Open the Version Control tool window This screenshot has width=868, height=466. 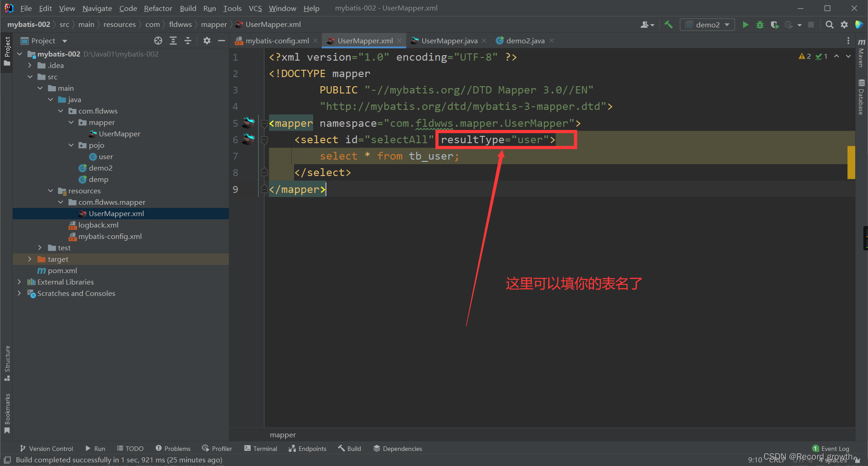point(46,449)
